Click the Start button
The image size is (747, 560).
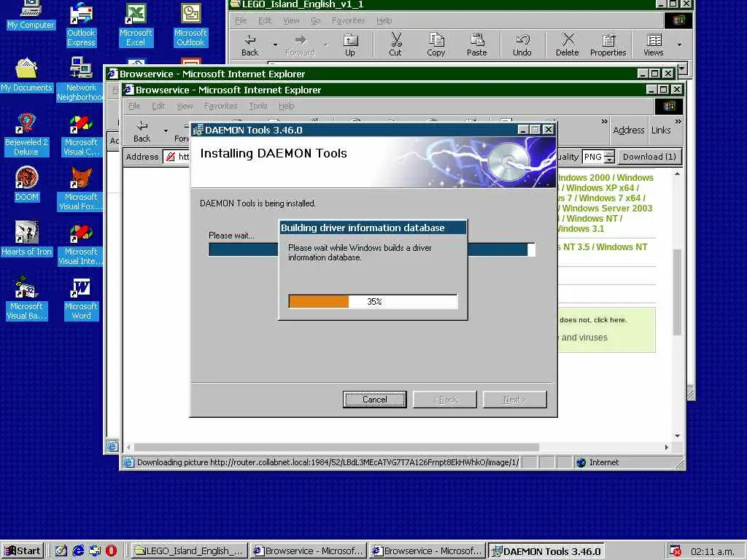23,551
